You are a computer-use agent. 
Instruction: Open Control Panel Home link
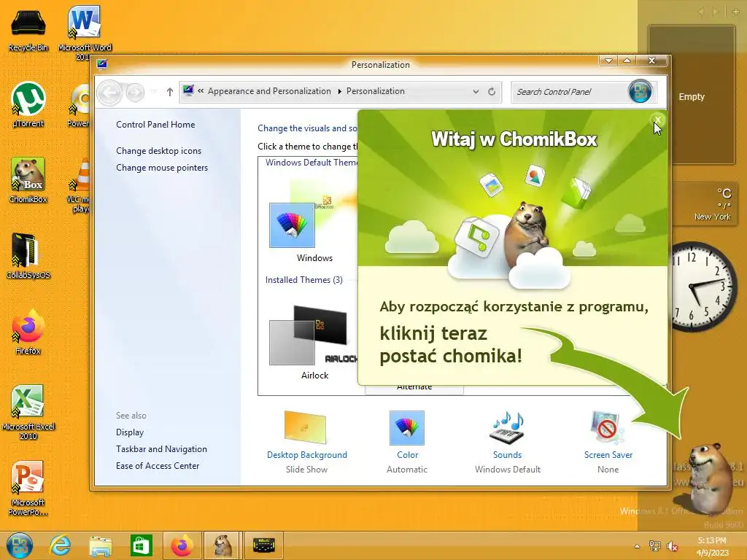(x=155, y=124)
